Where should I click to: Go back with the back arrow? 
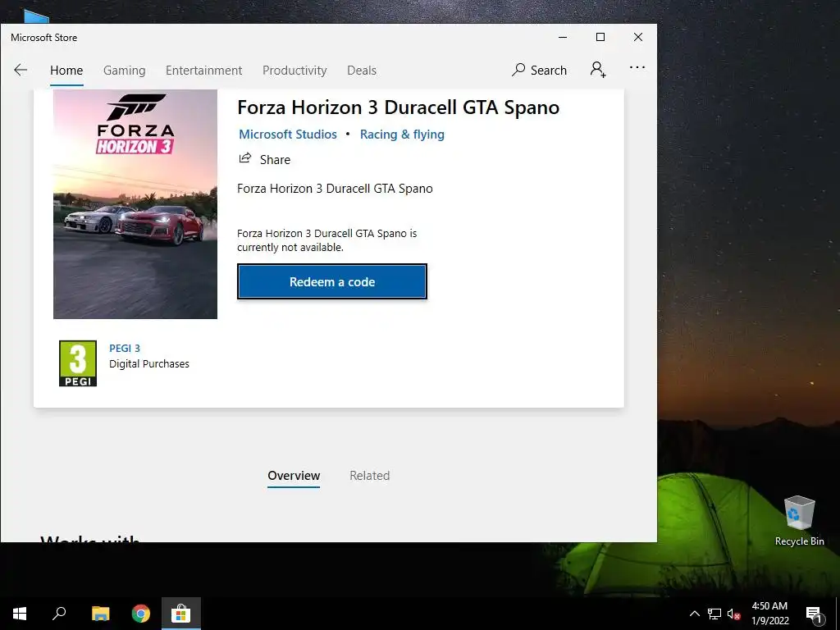click(21, 70)
